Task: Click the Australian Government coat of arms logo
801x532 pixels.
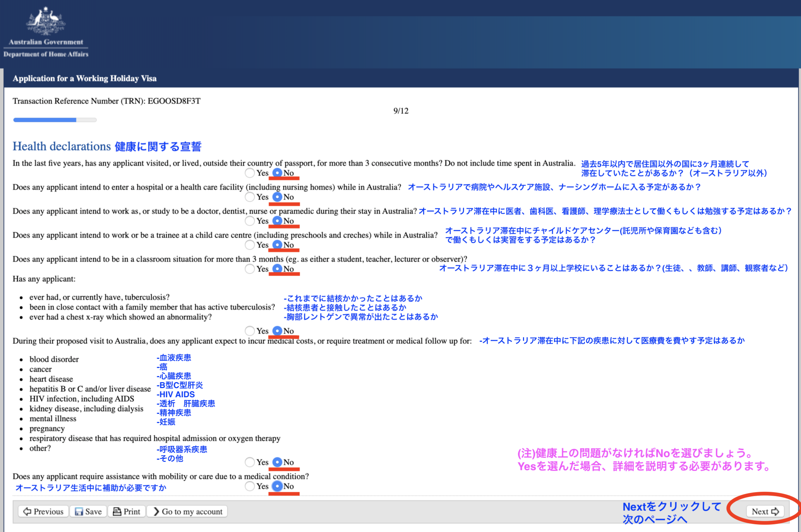Action: 46,21
